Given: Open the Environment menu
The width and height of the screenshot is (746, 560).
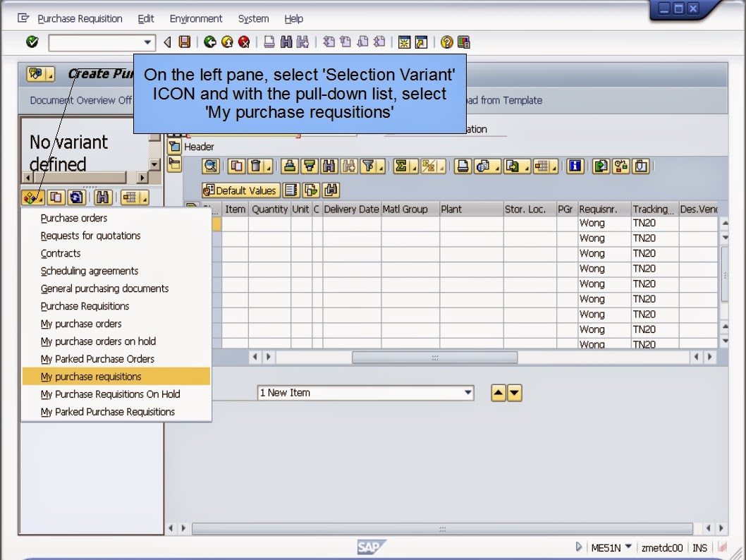Looking at the screenshot, I should coord(195,18).
